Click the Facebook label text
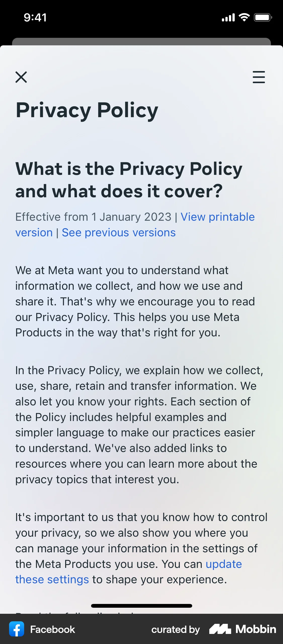Screen dimensions: 283x644 (52, 629)
